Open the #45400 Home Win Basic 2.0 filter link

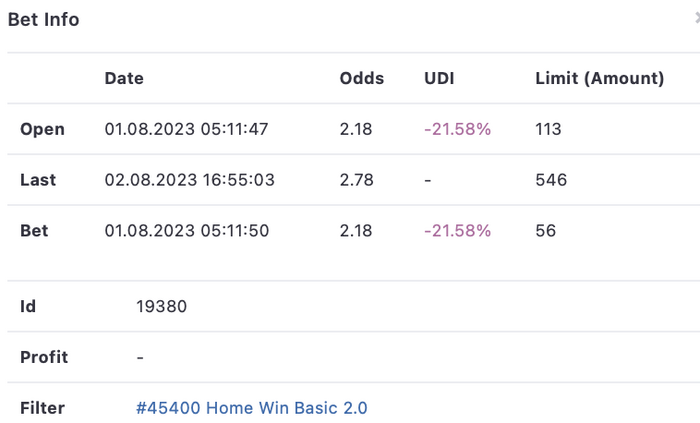tap(251, 408)
